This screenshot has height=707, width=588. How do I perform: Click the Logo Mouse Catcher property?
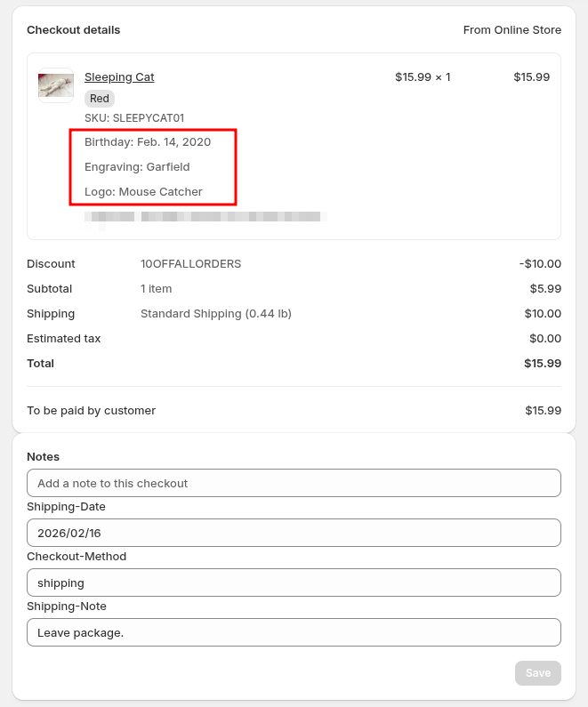143,191
